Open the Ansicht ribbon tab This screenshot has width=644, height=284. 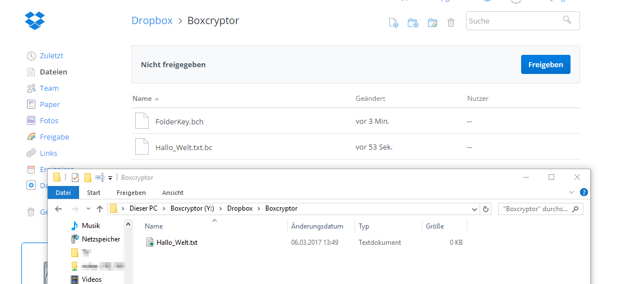tap(173, 193)
